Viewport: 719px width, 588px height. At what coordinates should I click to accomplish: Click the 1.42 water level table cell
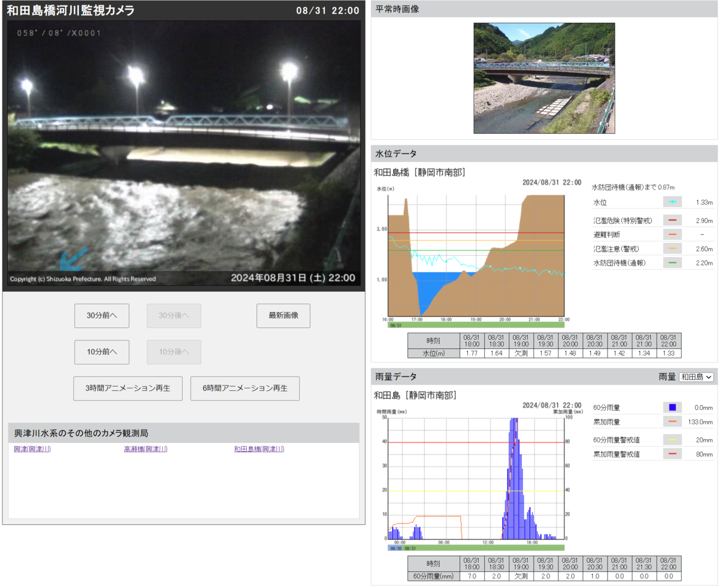619,354
